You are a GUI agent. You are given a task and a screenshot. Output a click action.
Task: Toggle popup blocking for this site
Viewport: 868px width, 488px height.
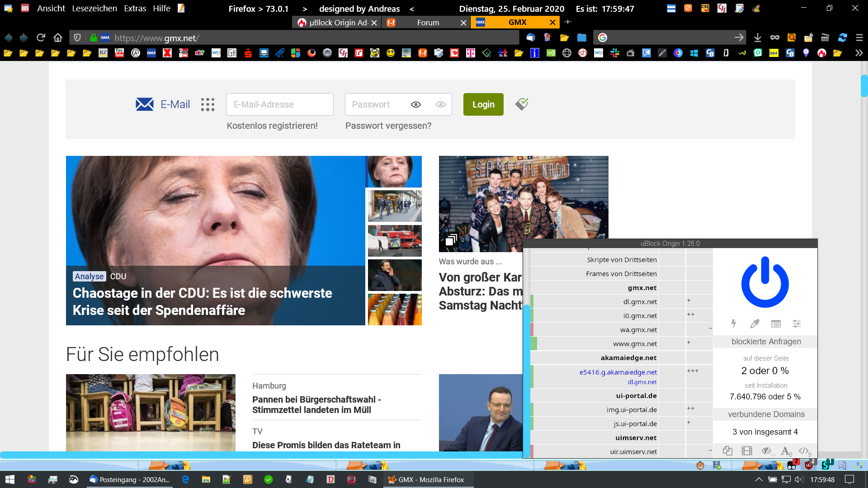727,450
